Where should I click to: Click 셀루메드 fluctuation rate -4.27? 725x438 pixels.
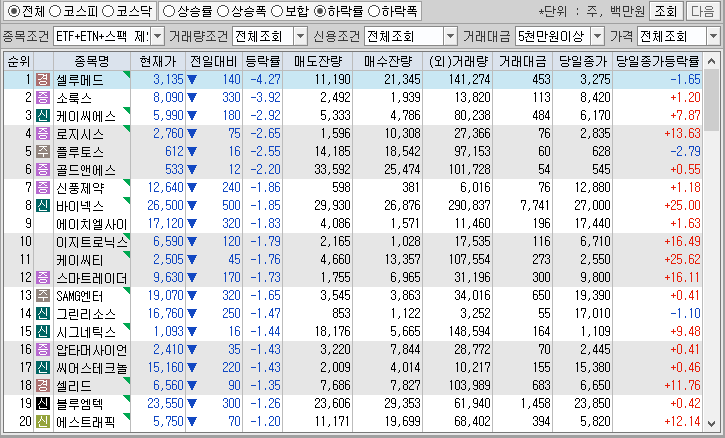pos(265,80)
